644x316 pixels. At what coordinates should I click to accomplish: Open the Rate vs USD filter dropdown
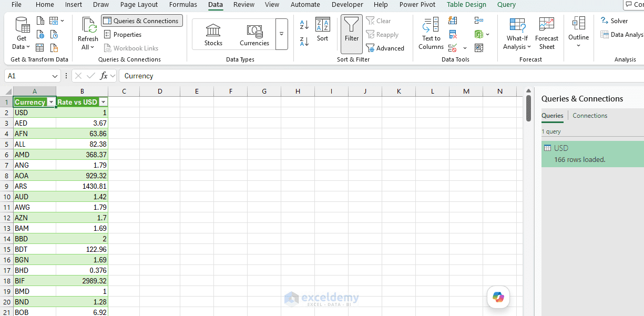coord(103,103)
